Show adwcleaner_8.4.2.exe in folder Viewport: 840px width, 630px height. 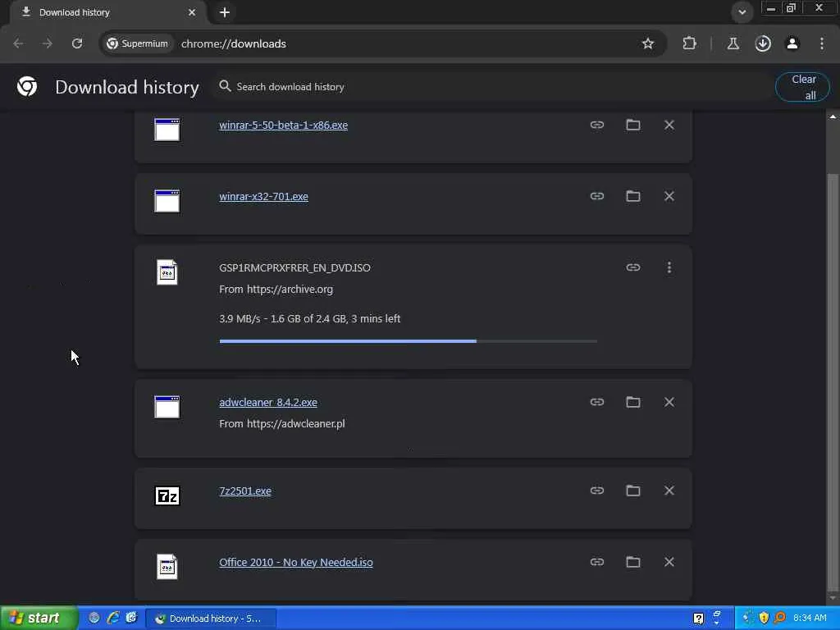tap(633, 402)
